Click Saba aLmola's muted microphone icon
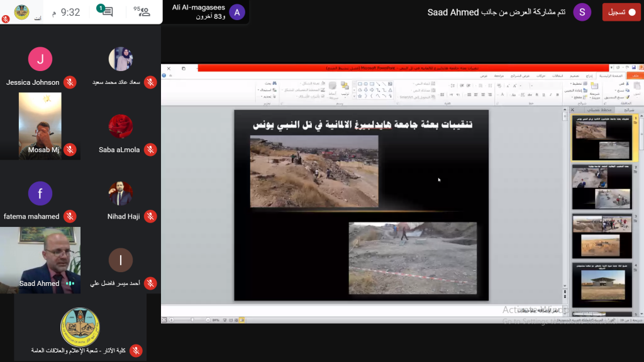This screenshot has width=644, height=362. [x=150, y=150]
